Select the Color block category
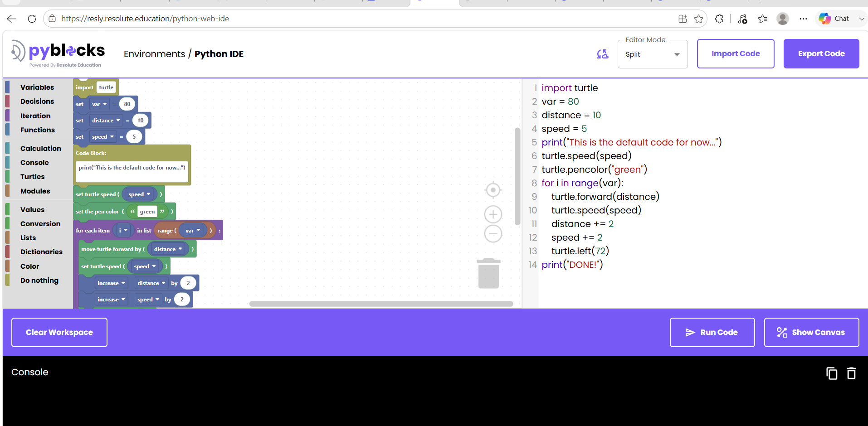The image size is (868, 426). pos(30,266)
